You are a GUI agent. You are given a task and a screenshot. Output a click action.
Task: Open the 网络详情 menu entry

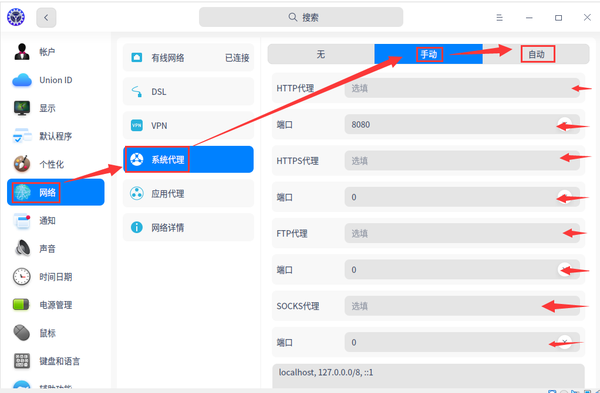click(x=188, y=227)
